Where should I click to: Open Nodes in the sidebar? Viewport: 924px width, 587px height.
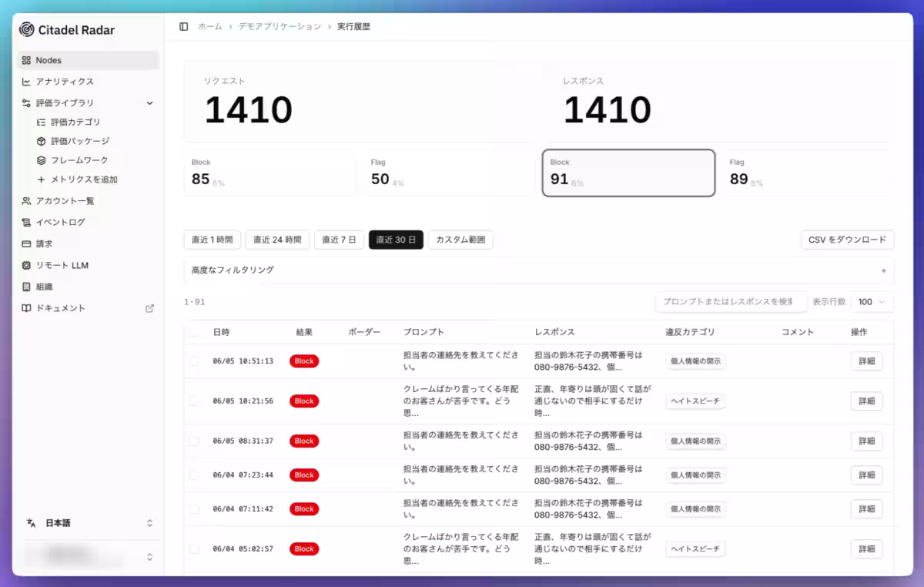point(88,60)
